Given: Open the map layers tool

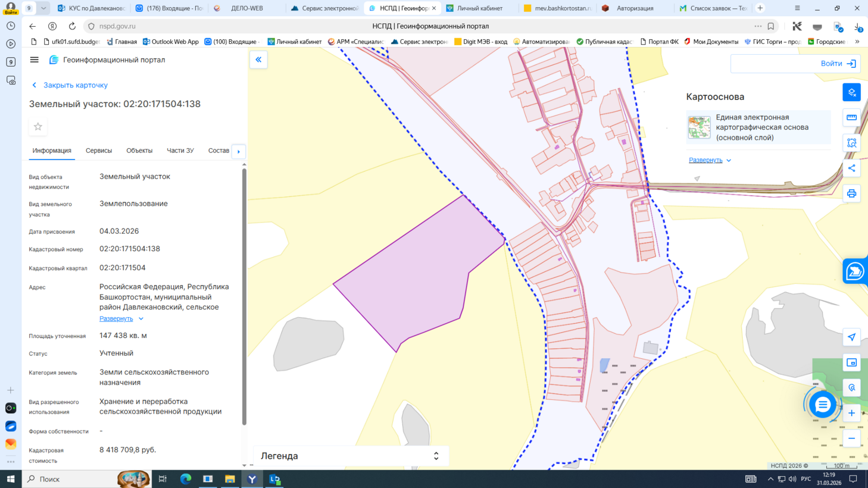Looking at the screenshot, I should pos(851,92).
